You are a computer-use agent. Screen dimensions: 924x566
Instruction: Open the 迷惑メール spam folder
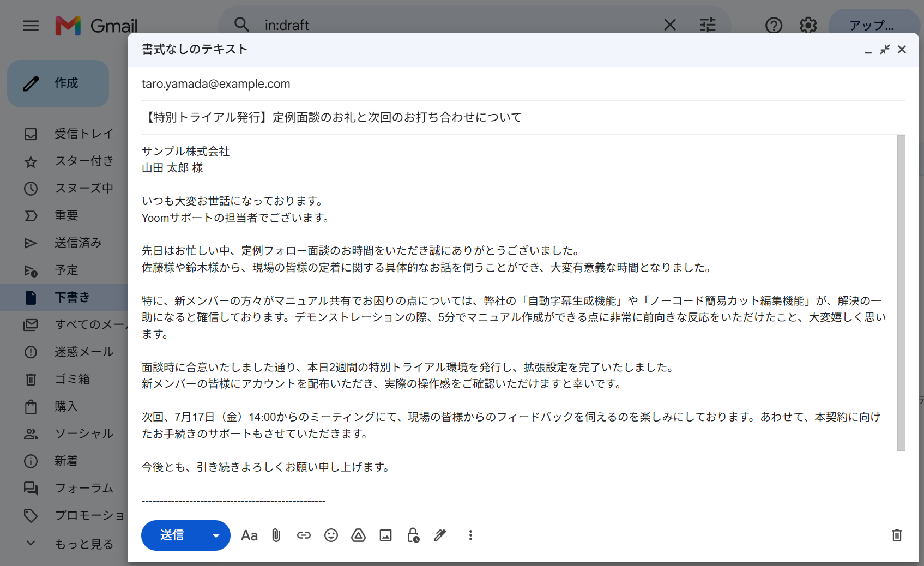(64, 352)
